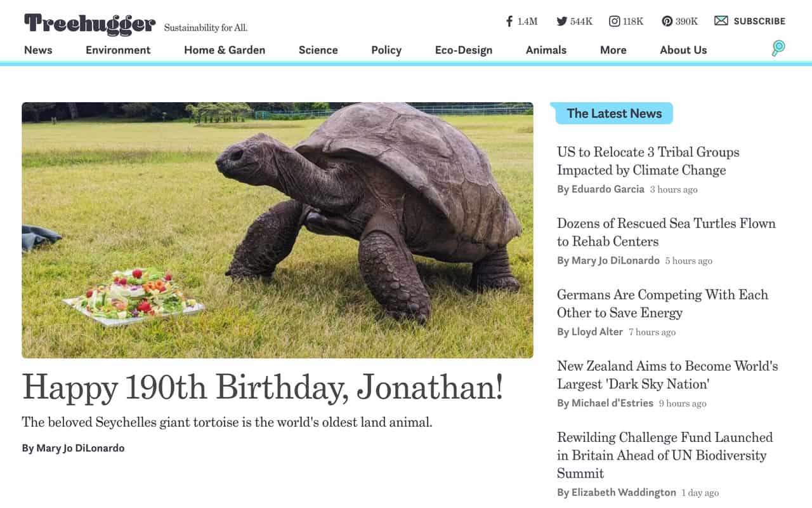Select the Science nav item
This screenshot has width=812, height=508.
318,50
